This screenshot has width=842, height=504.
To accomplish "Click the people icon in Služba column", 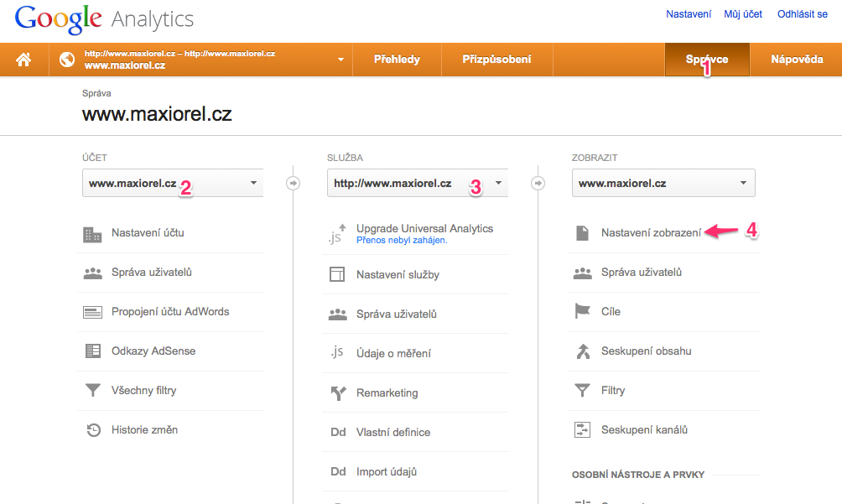I will [338, 314].
